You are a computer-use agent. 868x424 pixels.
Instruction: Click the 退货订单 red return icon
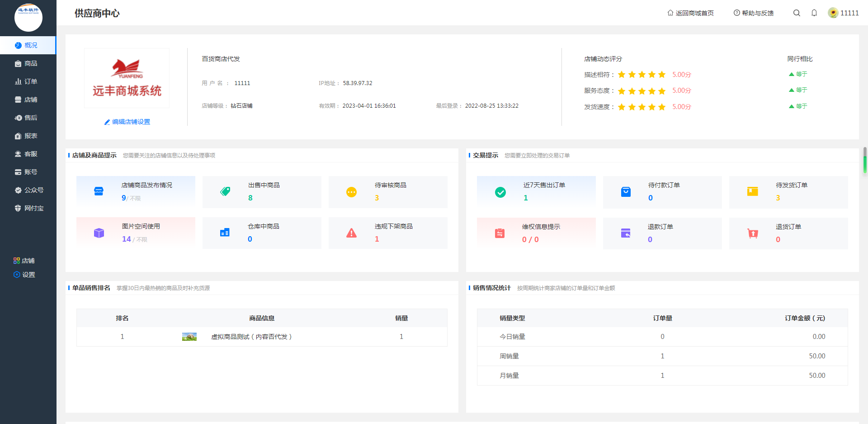[753, 233]
